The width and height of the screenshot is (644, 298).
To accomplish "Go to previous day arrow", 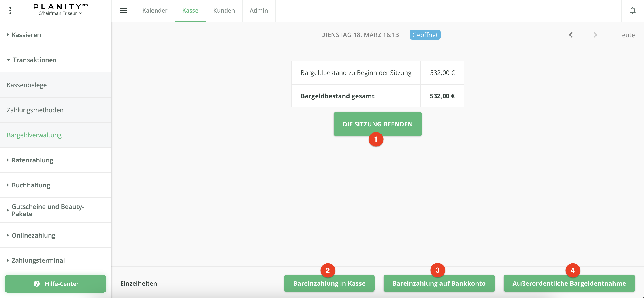I will [x=571, y=35].
